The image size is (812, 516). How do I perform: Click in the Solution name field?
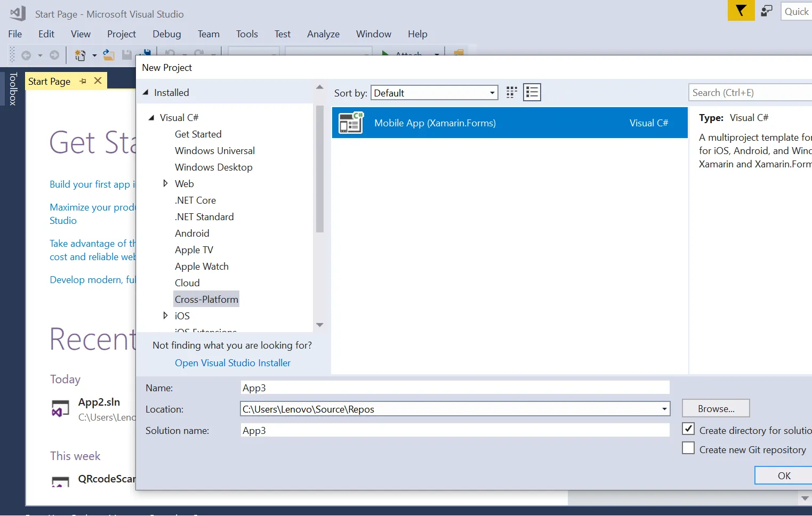[455, 430]
